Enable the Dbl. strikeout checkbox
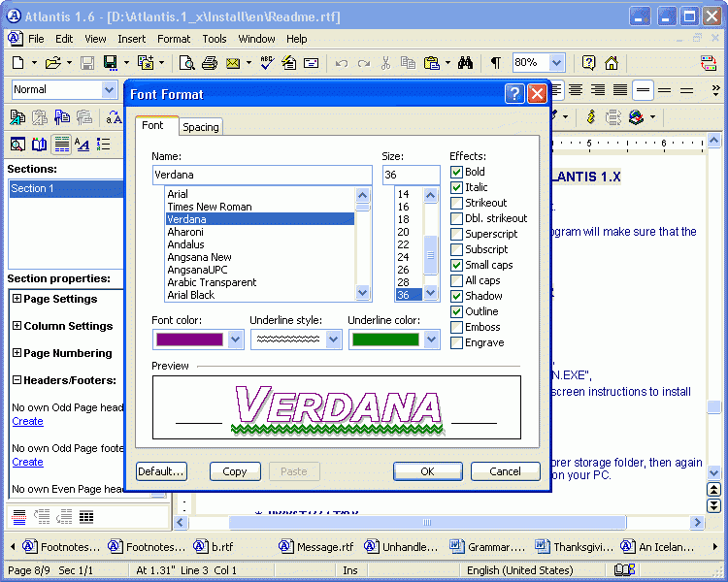Viewport: 728px width, 582px height. [x=456, y=218]
